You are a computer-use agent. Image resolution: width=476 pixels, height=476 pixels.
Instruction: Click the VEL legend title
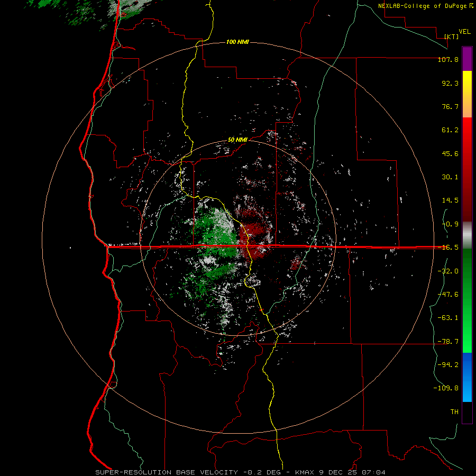[x=464, y=32]
